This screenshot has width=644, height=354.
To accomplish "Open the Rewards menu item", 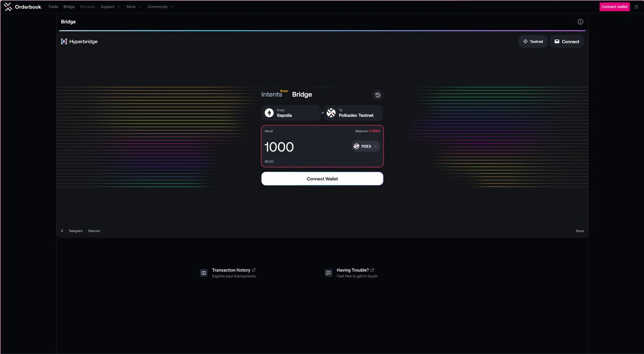I will click(87, 6).
